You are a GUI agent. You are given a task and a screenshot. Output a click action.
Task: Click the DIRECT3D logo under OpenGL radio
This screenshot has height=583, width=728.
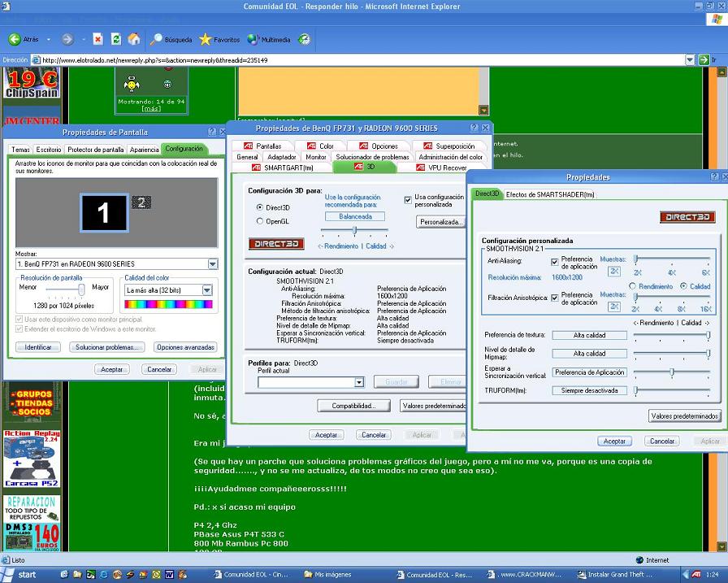coord(276,244)
